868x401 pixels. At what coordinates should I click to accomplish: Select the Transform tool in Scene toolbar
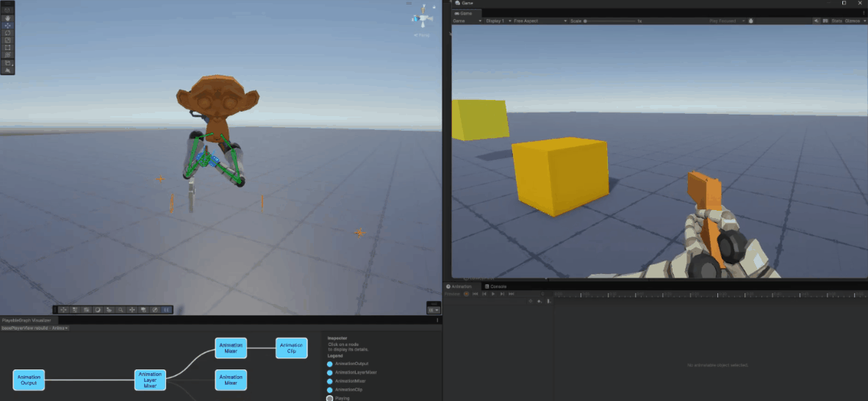[x=7, y=55]
